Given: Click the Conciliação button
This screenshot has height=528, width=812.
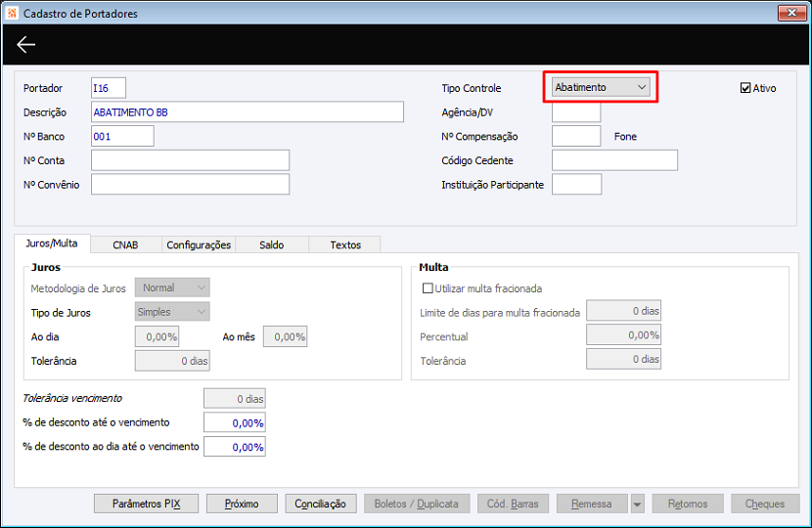Looking at the screenshot, I should (x=321, y=504).
